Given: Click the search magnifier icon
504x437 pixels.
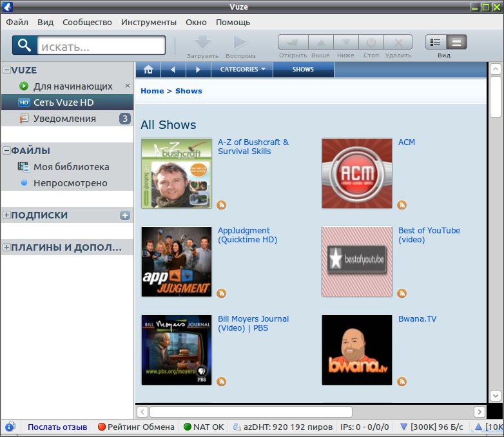Looking at the screenshot, I should point(24,45).
